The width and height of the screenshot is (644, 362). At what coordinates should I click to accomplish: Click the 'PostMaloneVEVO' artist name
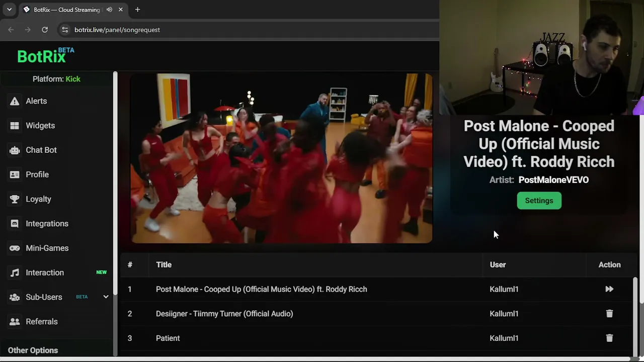click(x=553, y=180)
